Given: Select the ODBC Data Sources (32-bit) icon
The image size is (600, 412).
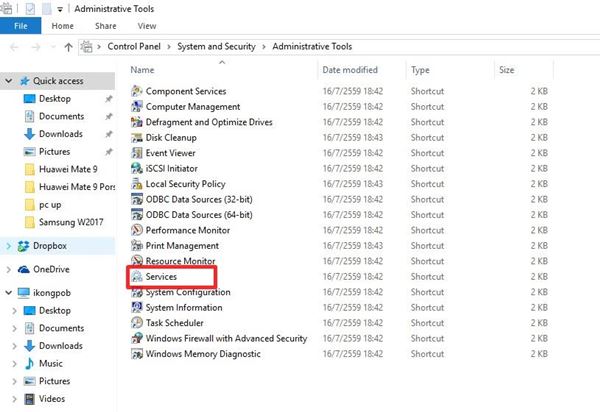Looking at the screenshot, I should coord(137,199).
